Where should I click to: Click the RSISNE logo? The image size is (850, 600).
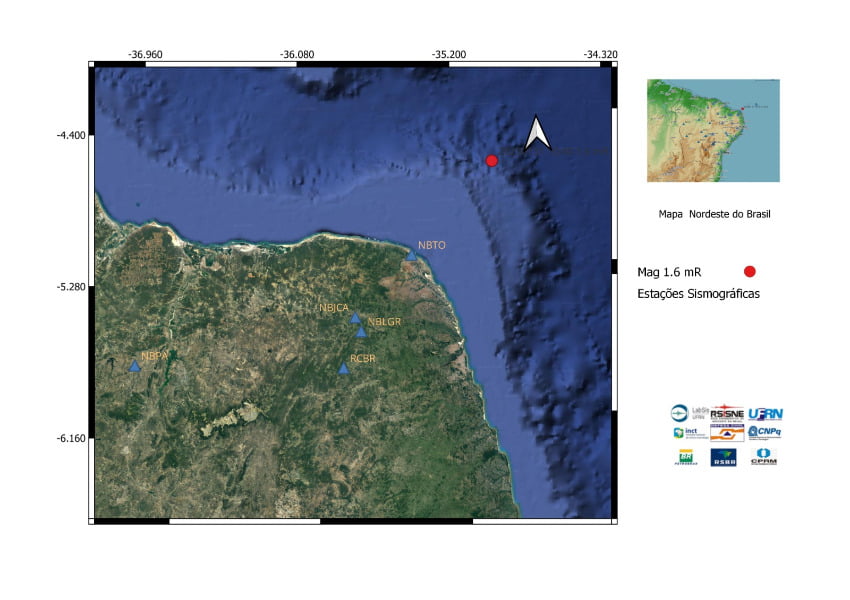(x=727, y=413)
